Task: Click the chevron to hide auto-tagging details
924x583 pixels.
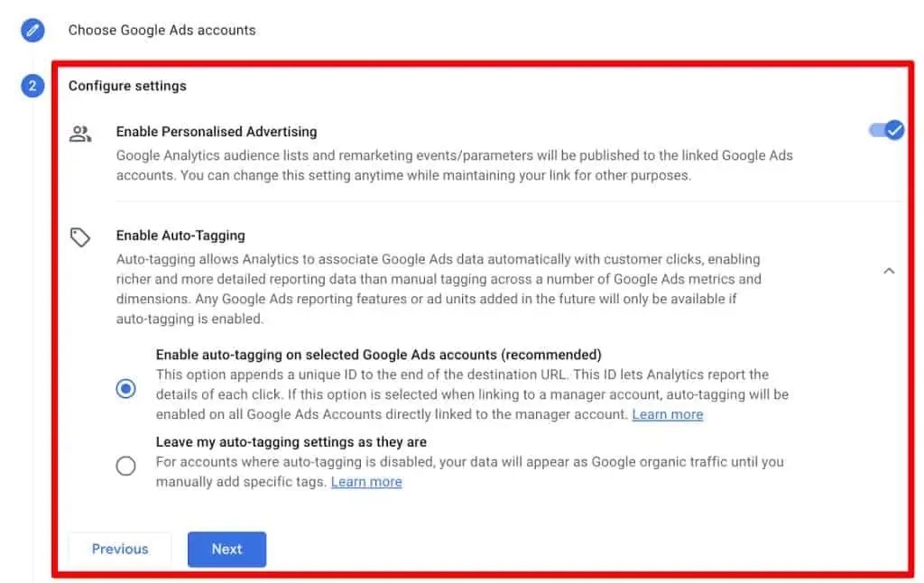Action: [x=889, y=270]
